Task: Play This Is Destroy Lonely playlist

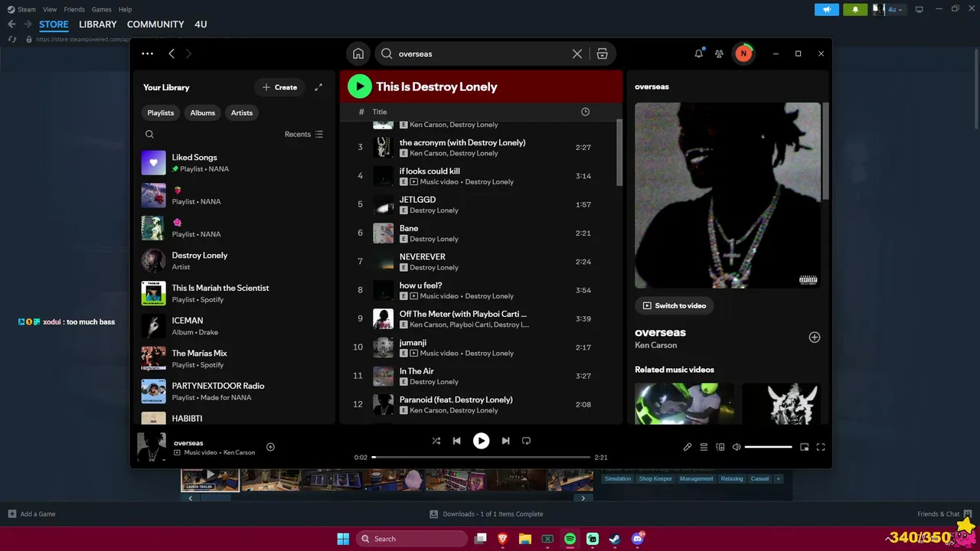Action: [360, 86]
